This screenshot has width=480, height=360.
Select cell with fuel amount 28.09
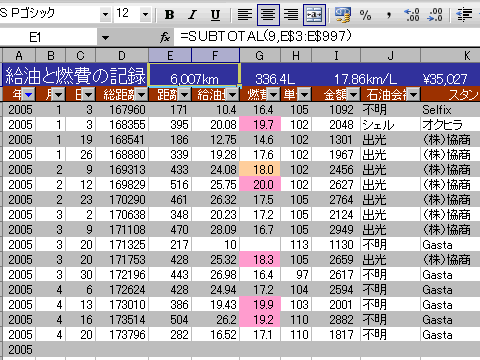click(215, 230)
